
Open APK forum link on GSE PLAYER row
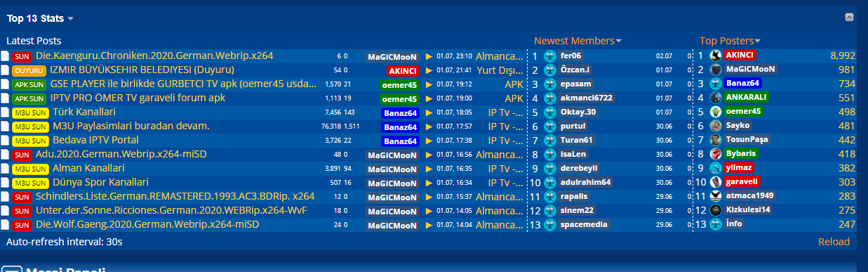514,84
